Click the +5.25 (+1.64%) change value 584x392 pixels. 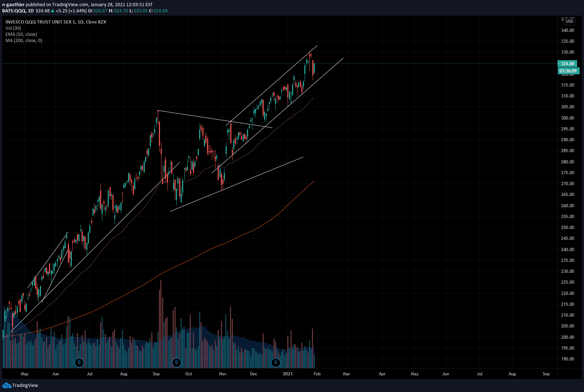[x=71, y=11]
